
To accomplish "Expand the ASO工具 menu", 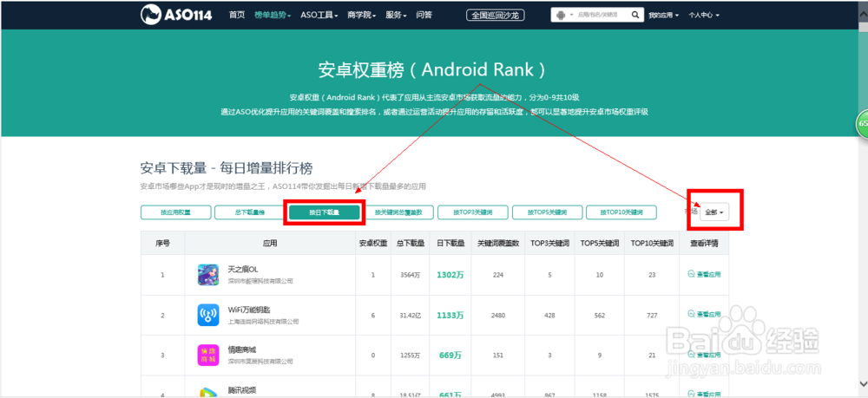I will pyautogui.click(x=319, y=15).
